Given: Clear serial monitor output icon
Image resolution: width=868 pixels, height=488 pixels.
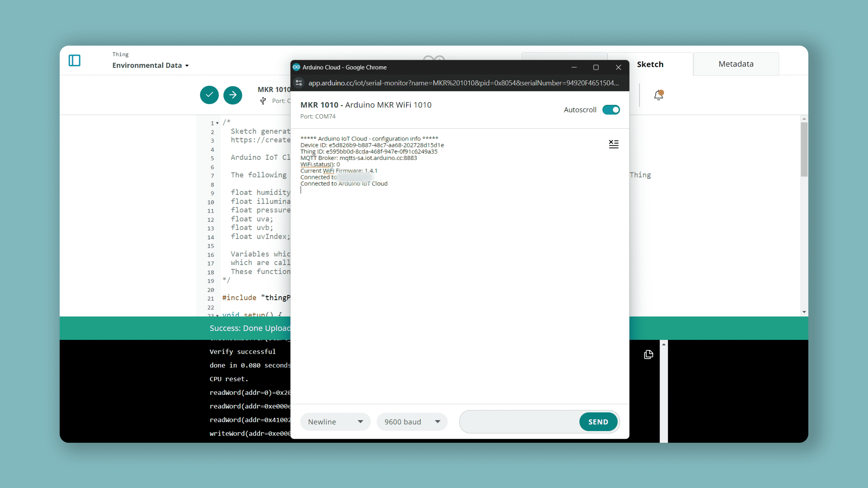Looking at the screenshot, I should (614, 144).
